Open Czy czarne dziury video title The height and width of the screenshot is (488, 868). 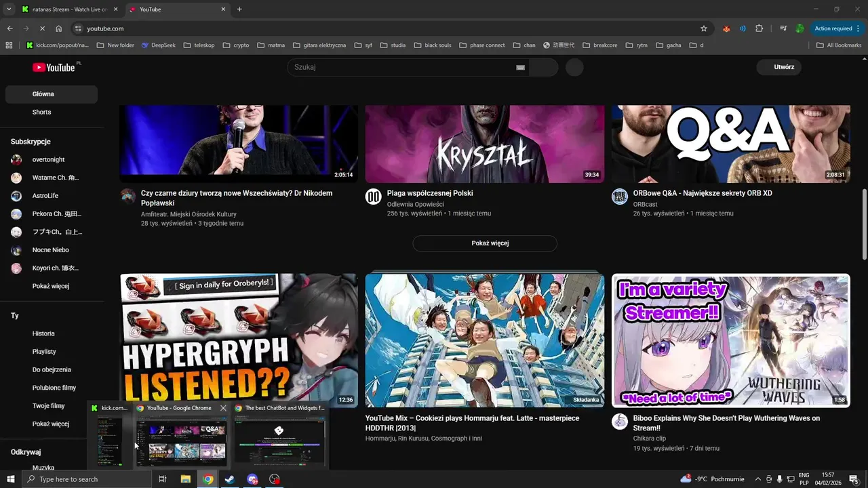coord(237,198)
